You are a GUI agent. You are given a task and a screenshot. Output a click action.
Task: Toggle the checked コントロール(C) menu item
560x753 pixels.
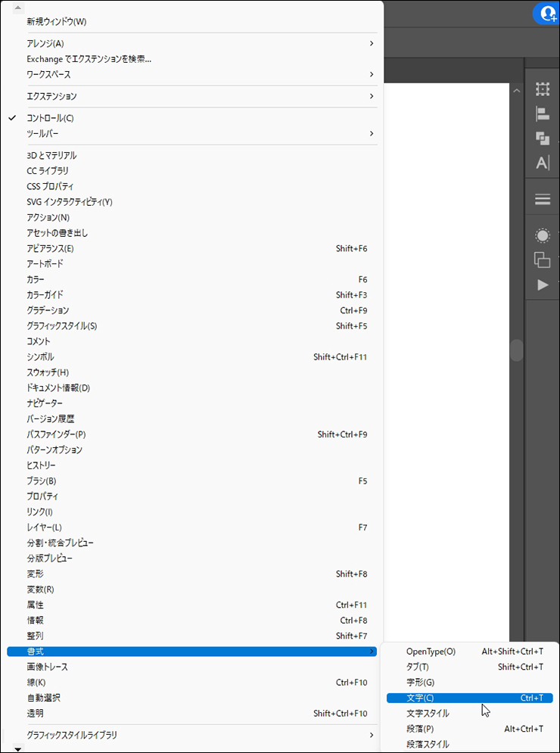pos(51,118)
